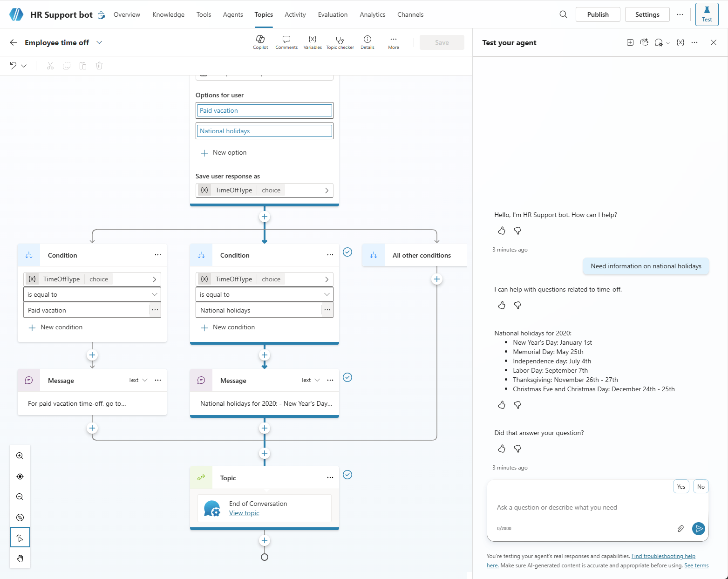Expand the Employee time off topic dropdown
This screenshot has width=728, height=579.
tap(99, 42)
